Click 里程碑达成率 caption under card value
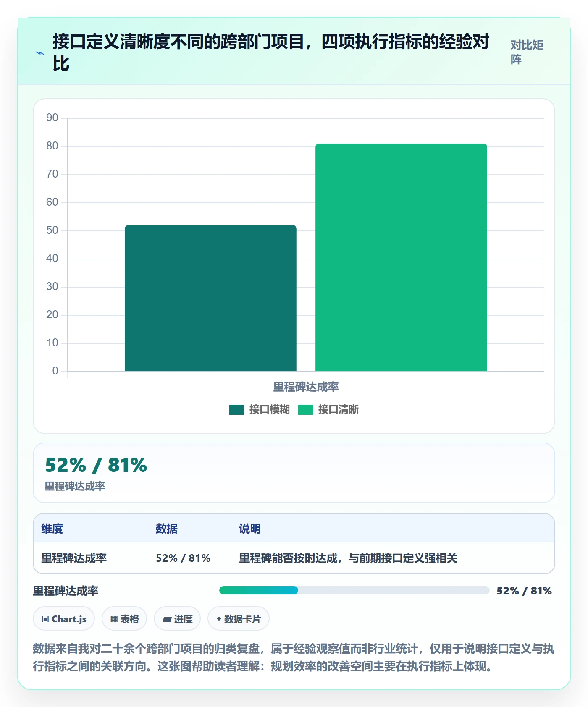 coord(75,486)
